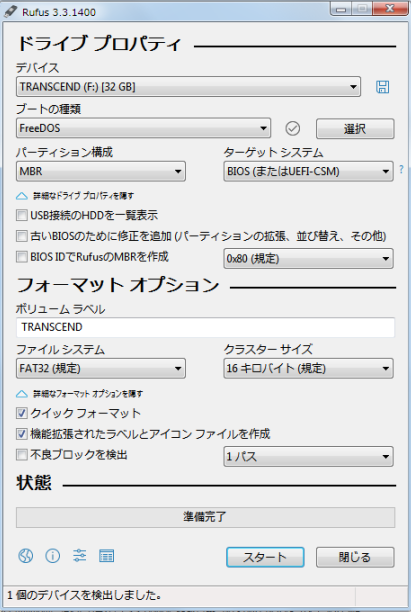Open the パーティション構成 dropdown showing MBR
Screen dimensions: 411x612
click(101, 171)
